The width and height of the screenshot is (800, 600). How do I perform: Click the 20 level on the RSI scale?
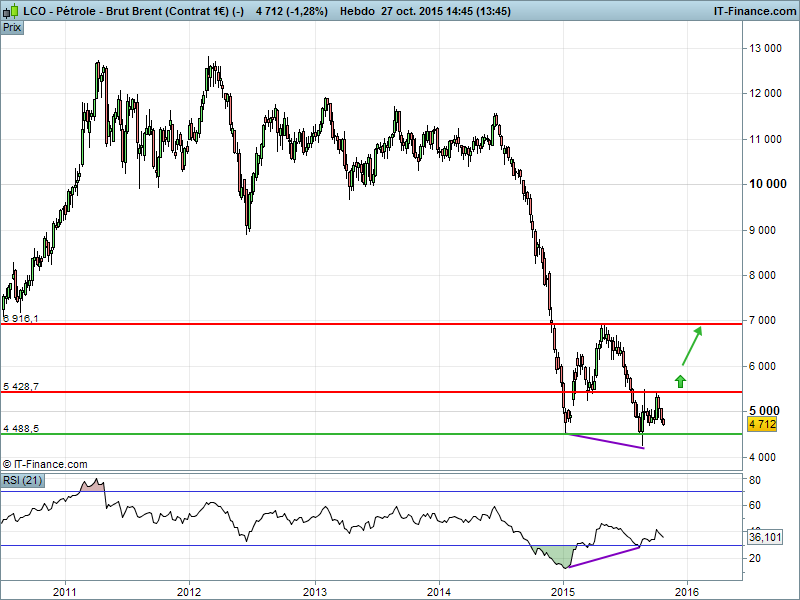pos(755,558)
